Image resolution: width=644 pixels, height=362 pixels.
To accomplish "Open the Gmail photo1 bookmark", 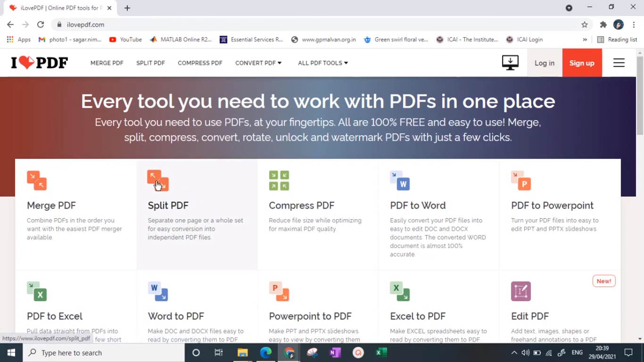I will point(70,40).
